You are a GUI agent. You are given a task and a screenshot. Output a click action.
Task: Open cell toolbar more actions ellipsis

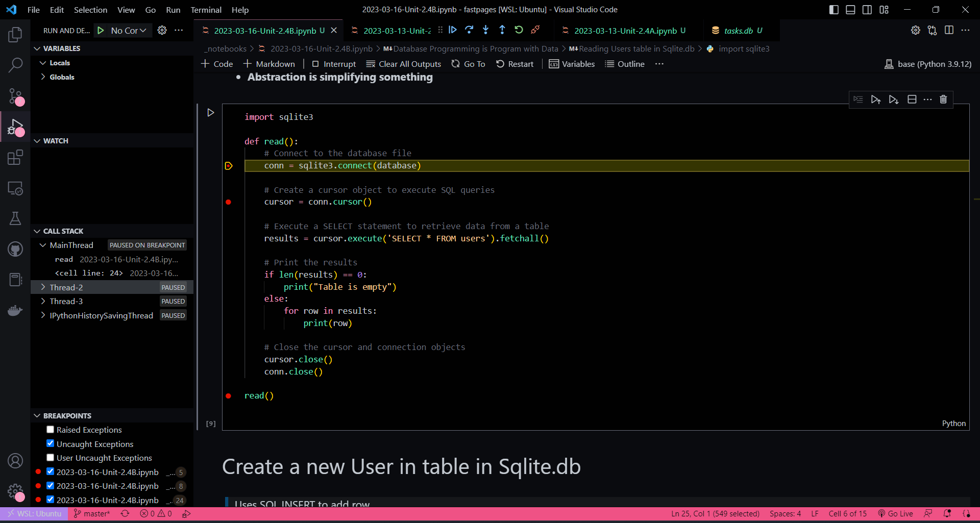coord(928,99)
